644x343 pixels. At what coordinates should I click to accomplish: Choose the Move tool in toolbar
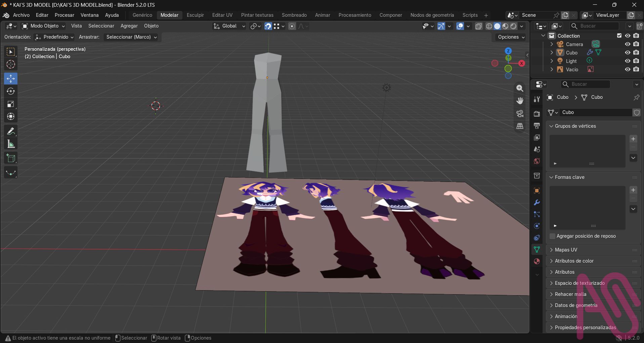[x=11, y=78]
